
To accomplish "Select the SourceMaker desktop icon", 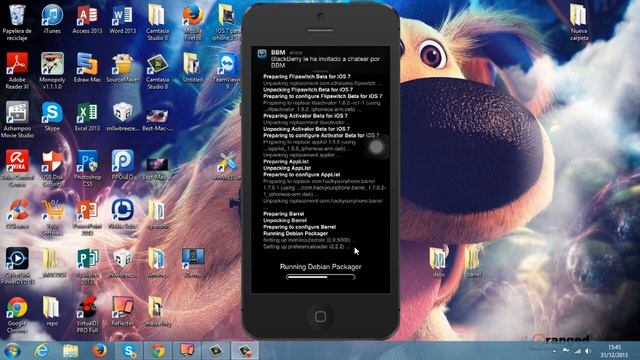I will coord(122,68).
